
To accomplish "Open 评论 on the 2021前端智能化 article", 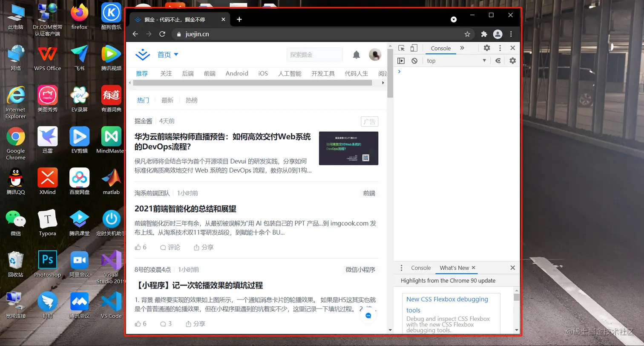I will click(x=170, y=247).
